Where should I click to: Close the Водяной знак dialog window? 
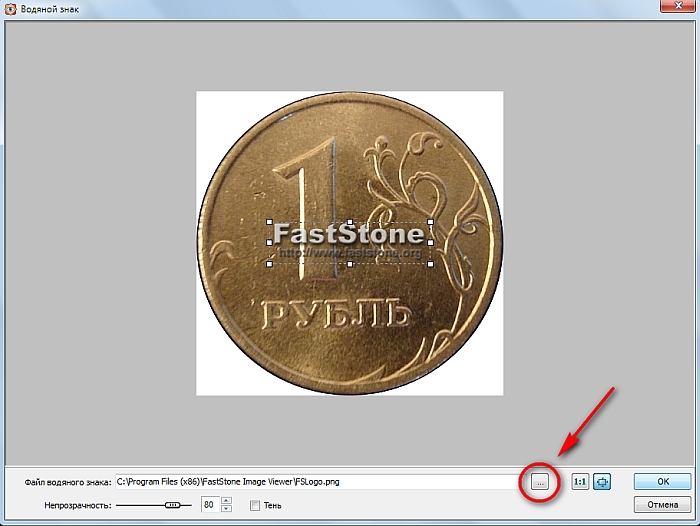[678, 6]
